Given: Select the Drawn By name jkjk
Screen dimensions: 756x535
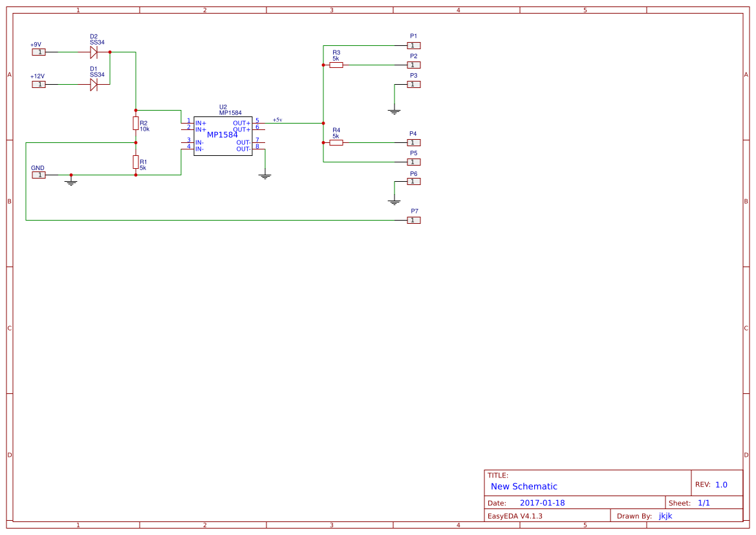Looking at the screenshot, I should tap(665, 516).
